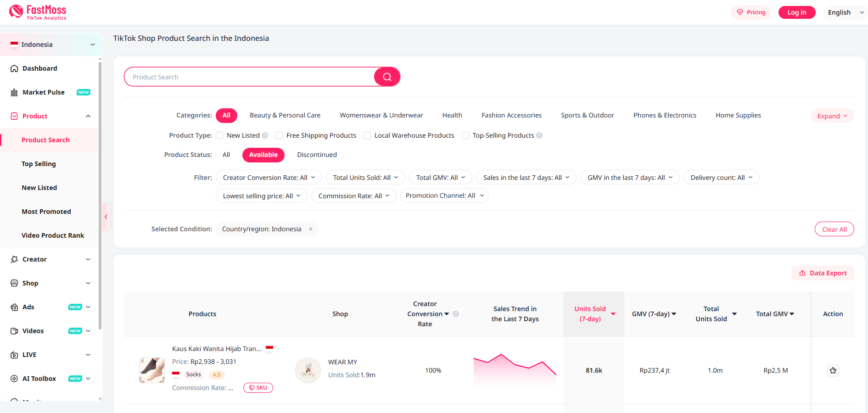The image size is (868, 413).
Task: Click the Market Pulse chart icon
Action: click(14, 92)
